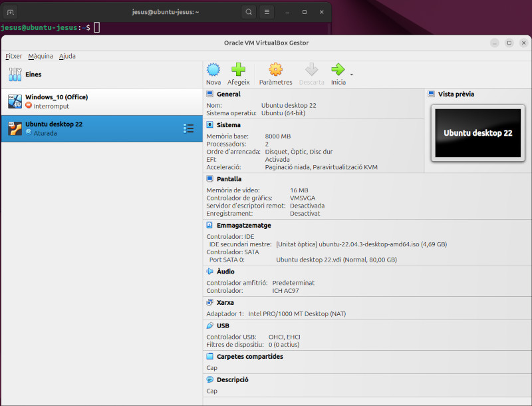
Task: Click the USB section icon
Action: [x=209, y=325]
